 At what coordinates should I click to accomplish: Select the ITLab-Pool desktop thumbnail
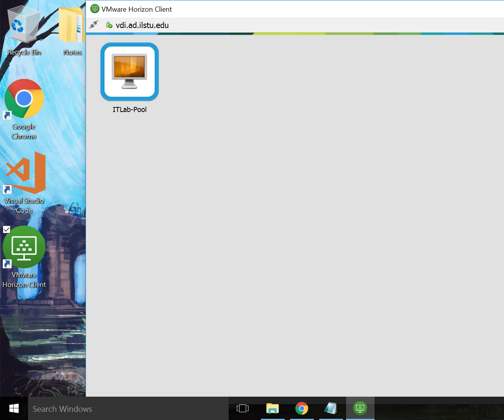[x=129, y=72]
